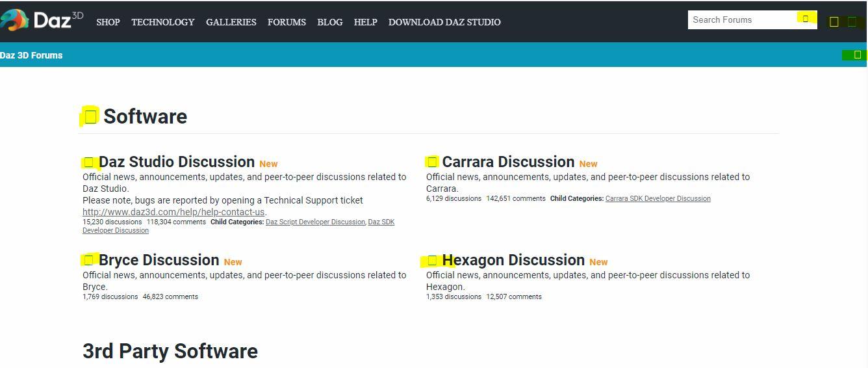Click the icon beside Hexagon Discussion title
This screenshot has width=868, height=368.
click(432, 261)
